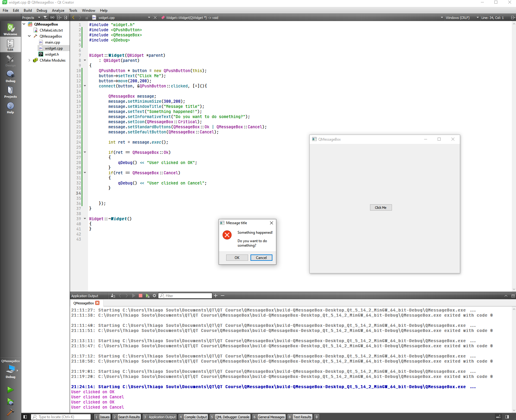Zoom in the application output text

[215, 296]
